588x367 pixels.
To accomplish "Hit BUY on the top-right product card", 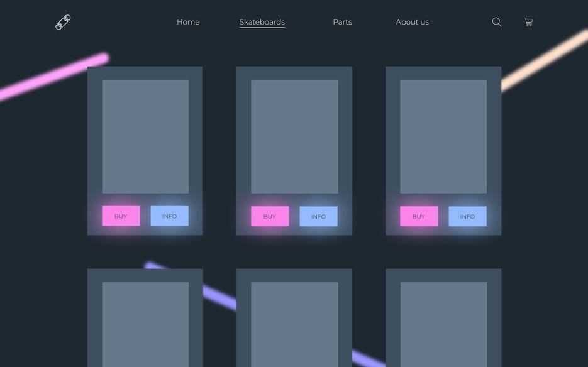I will point(419,216).
